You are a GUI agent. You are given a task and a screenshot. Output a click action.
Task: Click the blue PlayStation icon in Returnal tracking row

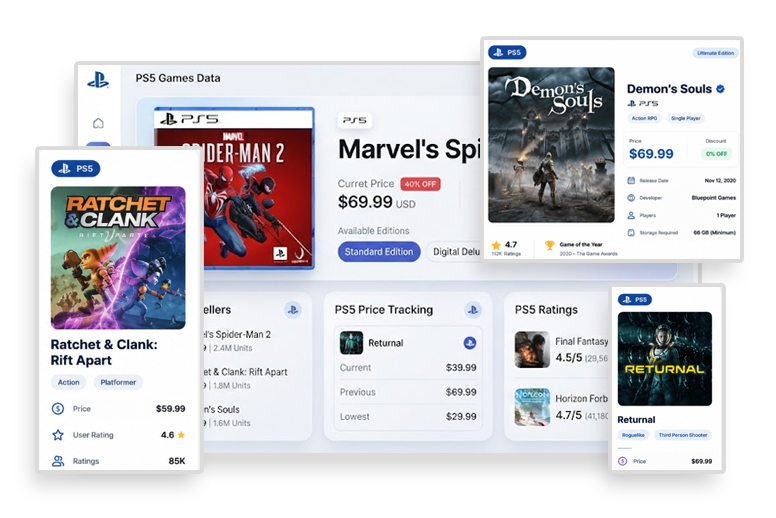[470, 342]
